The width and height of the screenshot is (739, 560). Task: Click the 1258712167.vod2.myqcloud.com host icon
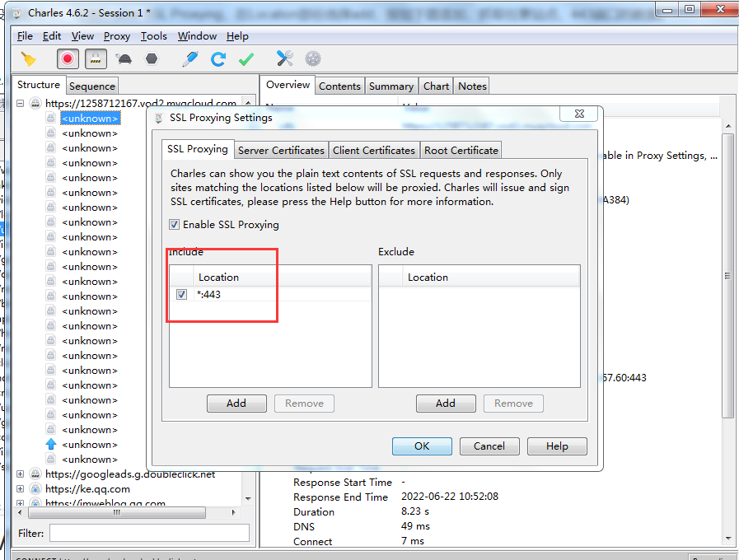pyautogui.click(x=35, y=103)
